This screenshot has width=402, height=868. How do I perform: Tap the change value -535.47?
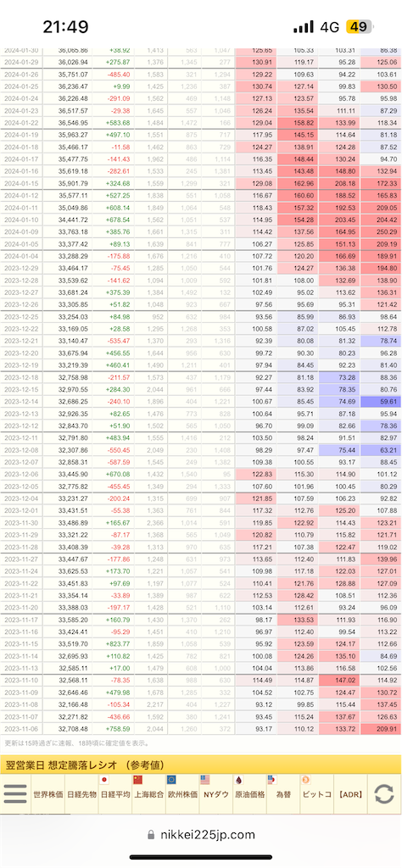119,341
